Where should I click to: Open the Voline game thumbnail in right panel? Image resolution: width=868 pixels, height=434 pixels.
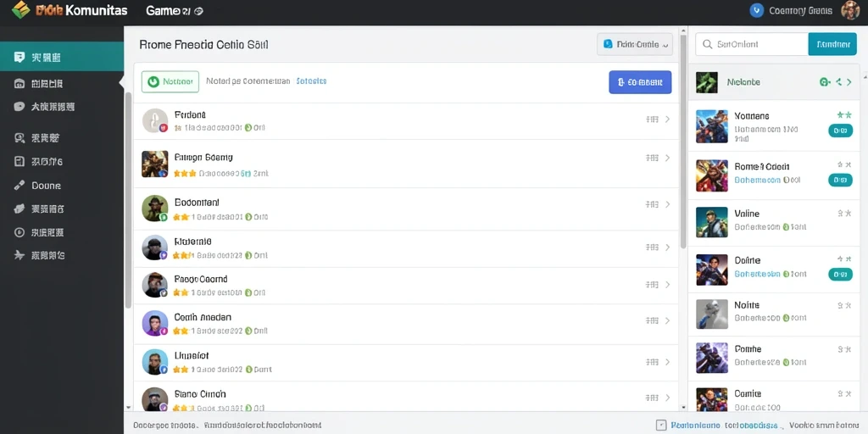point(712,221)
